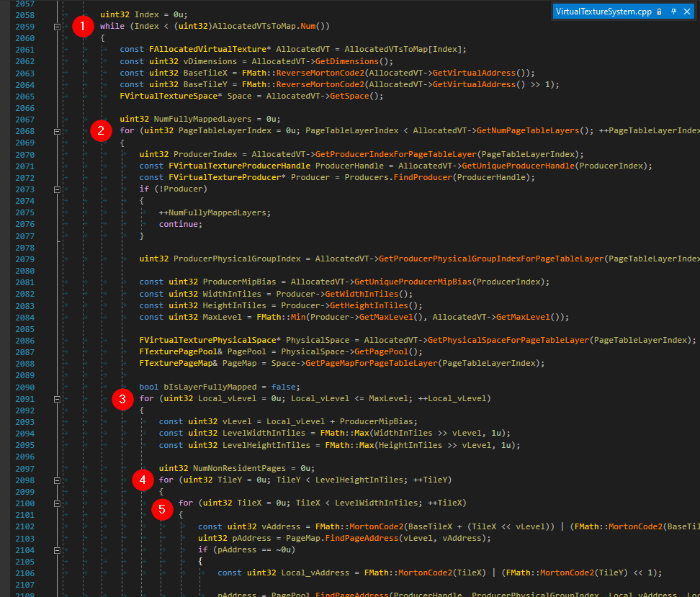Click GetPageMapForPageTableLayer on line 2088
The image size is (700, 597).
(x=372, y=364)
